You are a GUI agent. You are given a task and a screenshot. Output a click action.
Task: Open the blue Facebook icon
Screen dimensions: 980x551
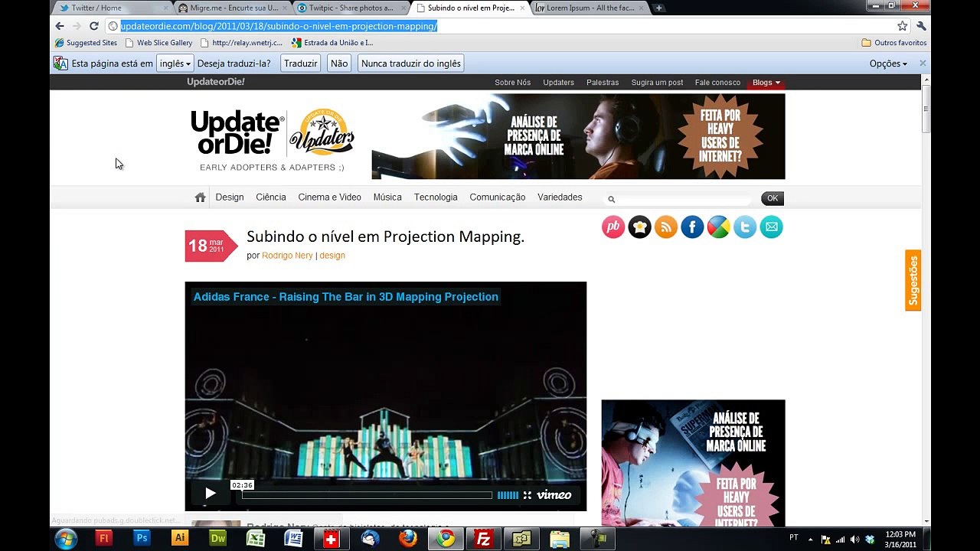692,227
